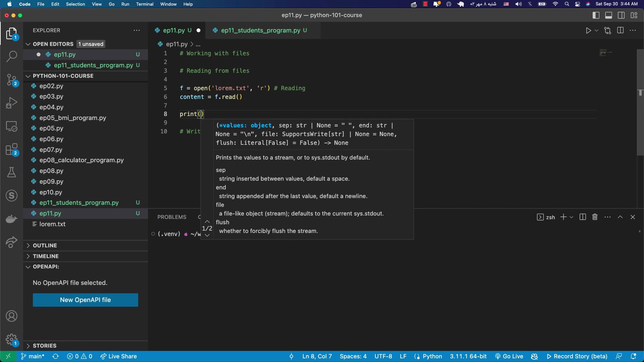Open the new terminal profile dropdown arrow

click(572, 217)
